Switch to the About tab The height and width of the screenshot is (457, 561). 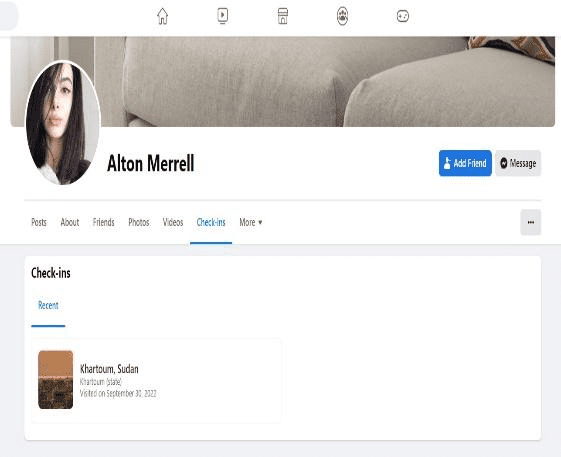tap(70, 222)
